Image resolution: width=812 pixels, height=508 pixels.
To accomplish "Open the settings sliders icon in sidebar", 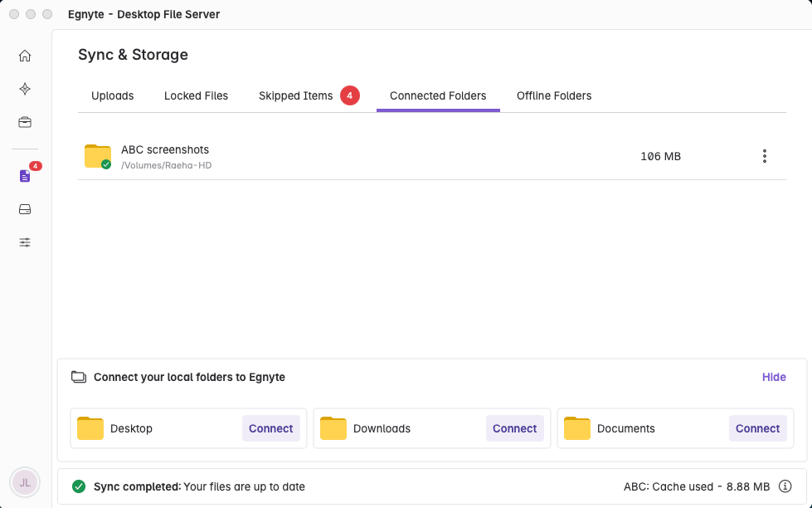I will (x=25, y=242).
